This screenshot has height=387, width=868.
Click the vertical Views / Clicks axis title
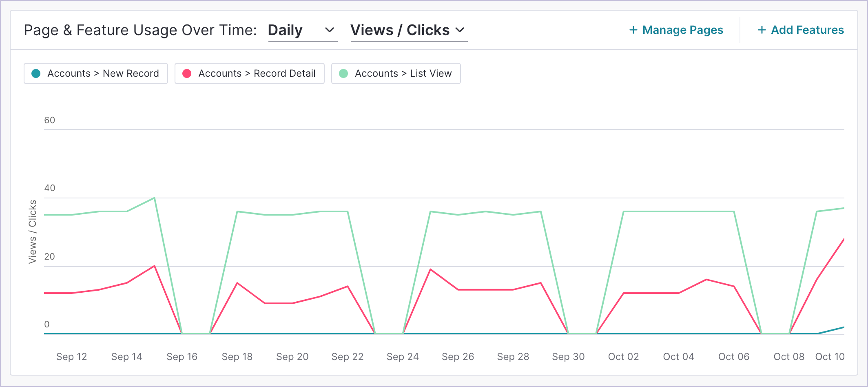pyautogui.click(x=33, y=232)
